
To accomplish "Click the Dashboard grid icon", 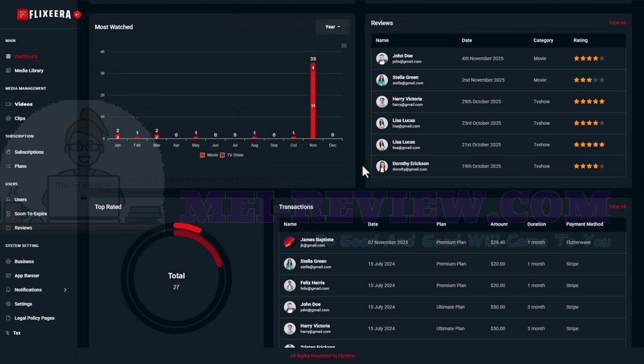I will click(x=8, y=56).
